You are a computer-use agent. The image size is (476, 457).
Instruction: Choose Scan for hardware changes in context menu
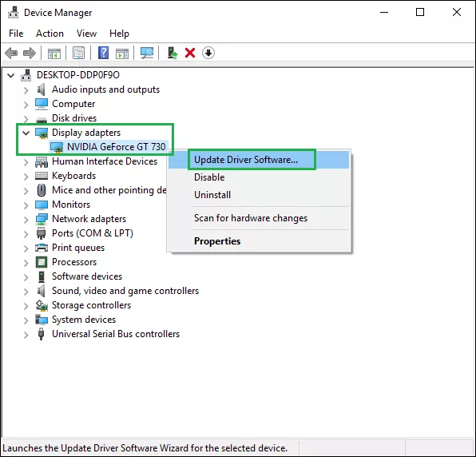[259, 218]
